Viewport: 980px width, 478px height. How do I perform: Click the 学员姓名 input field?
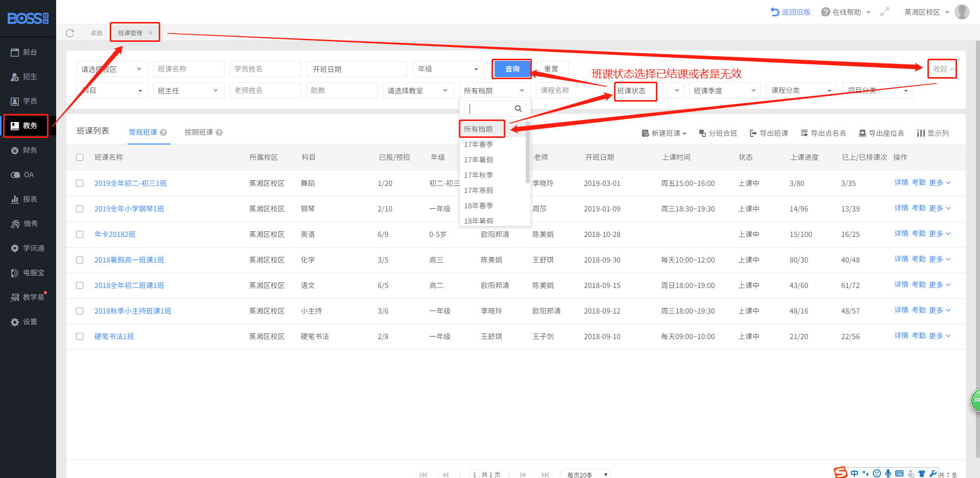point(265,69)
